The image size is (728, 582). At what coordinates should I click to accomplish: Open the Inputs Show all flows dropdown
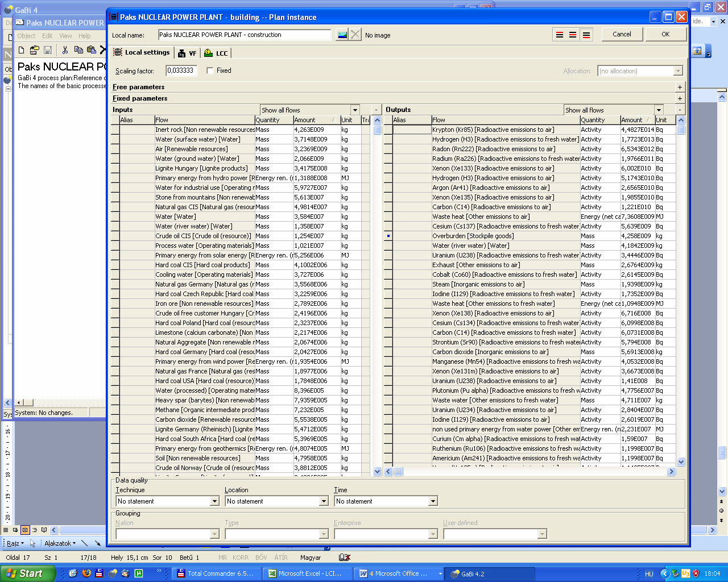[x=355, y=110]
